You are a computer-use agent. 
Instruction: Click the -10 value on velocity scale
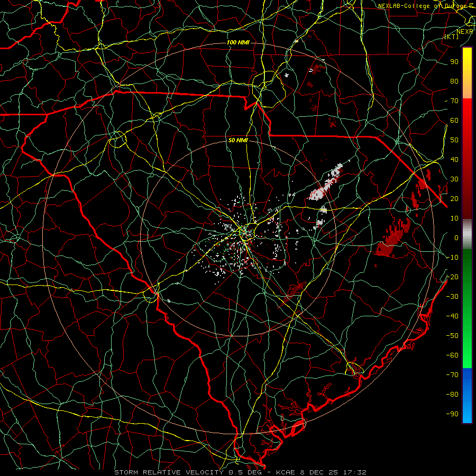coord(452,258)
